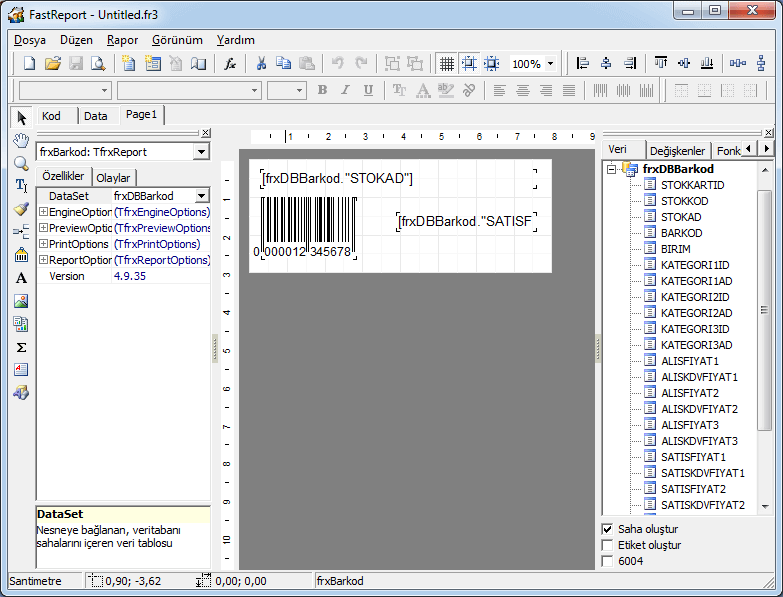Click the Text align right icon
This screenshot has height=597, width=783.
click(x=546, y=90)
